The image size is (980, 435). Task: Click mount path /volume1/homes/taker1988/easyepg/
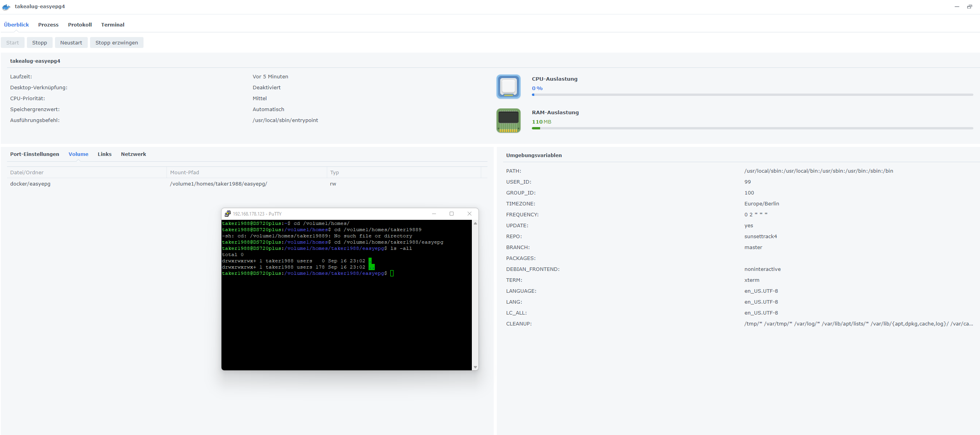click(218, 184)
